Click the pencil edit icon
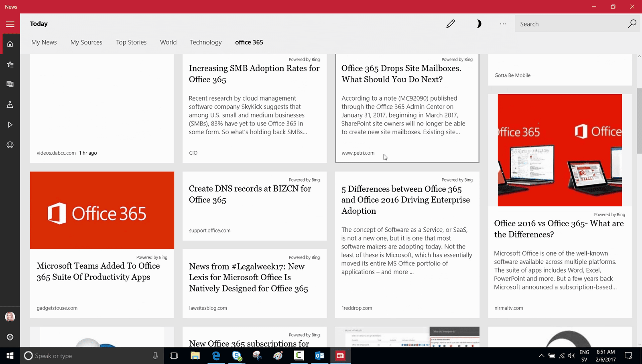The height and width of the screenshot is (364, 642). point(451,24)
